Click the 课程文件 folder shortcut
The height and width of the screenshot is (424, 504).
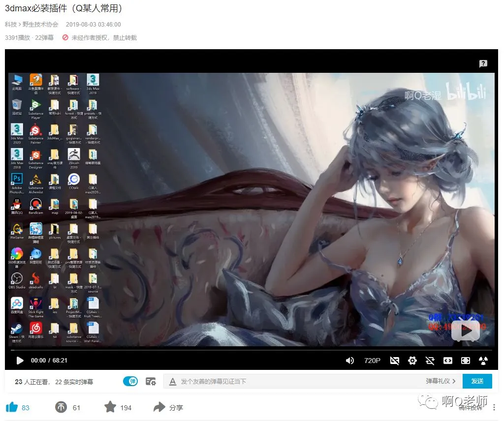pyautogui.click(x=55, y=181)
